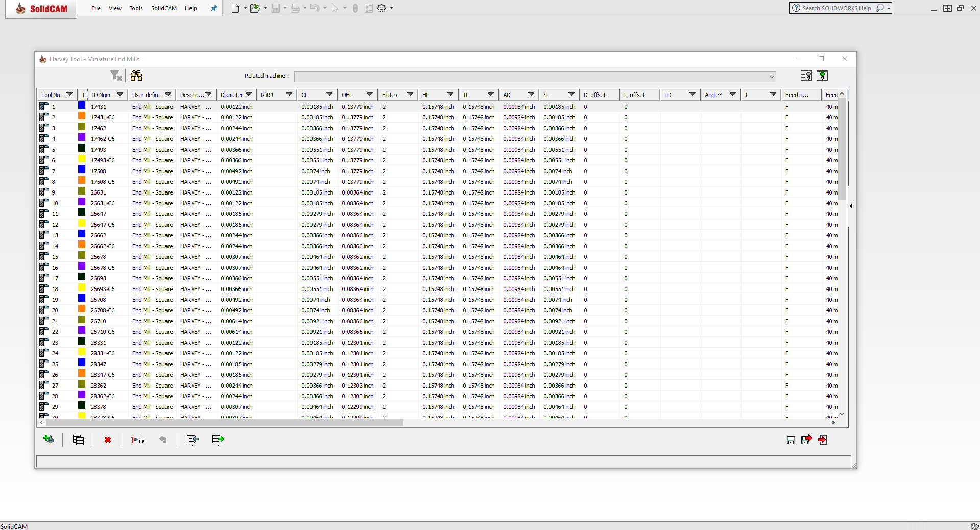Click the yellow color swatch of tool 17493-C6
This screenshot has width=980, height=530.
coord(82,159)
